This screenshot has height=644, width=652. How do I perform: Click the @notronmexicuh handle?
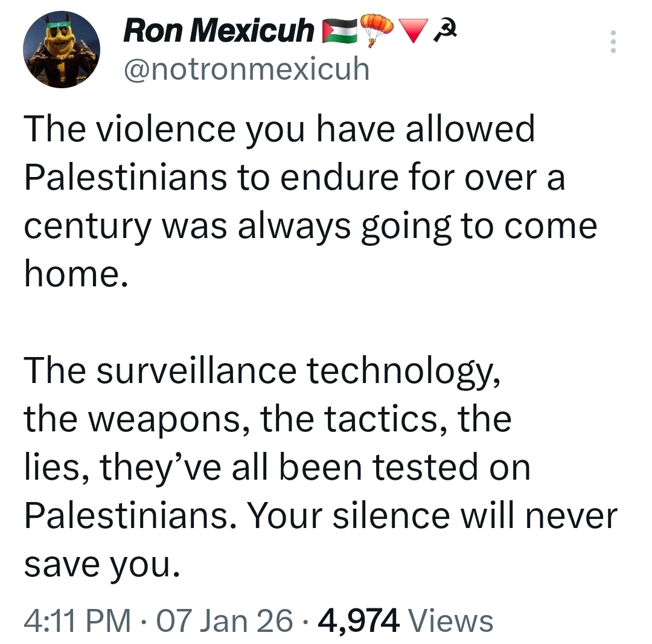246,70
